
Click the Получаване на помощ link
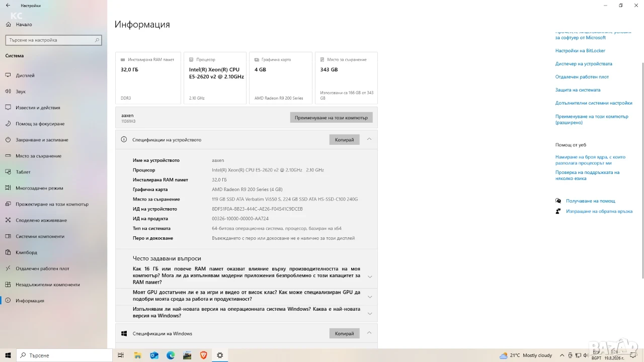[591, 201]
